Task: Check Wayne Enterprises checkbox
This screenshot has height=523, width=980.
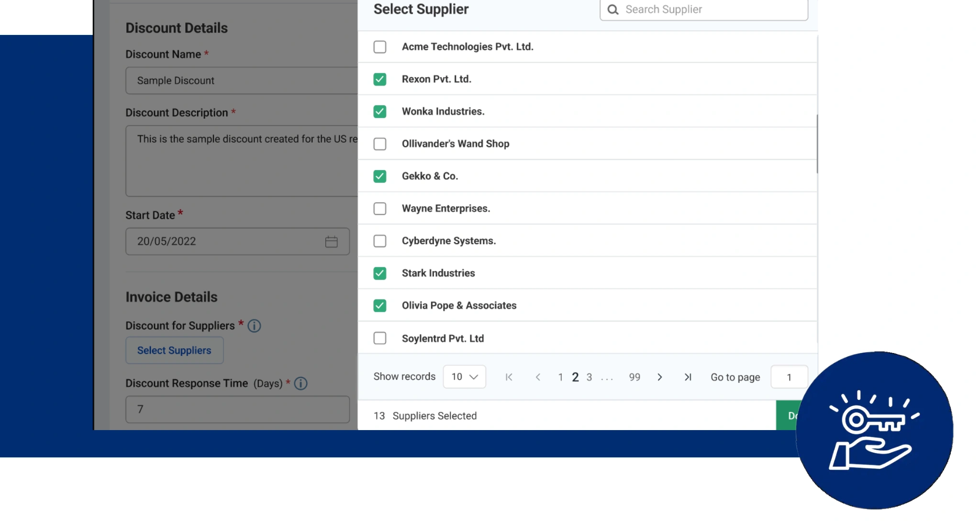Action: point(380,209)
